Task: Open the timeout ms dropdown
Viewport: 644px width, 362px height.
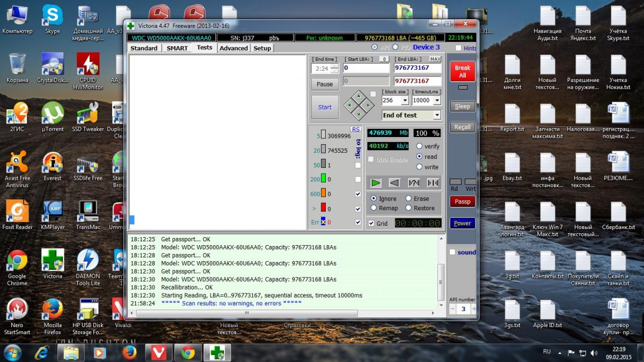Action: pyautogui.click(x=437, y=100)
